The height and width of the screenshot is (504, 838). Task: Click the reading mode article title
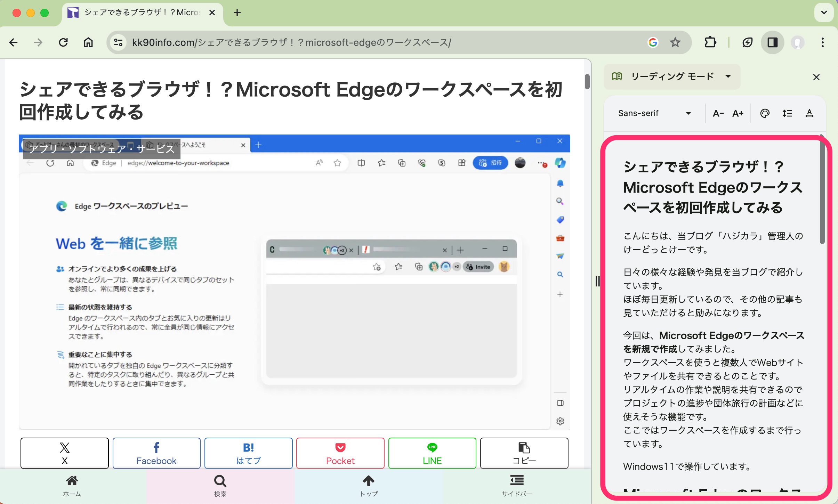pyautogui.click(x=713, y=187)
